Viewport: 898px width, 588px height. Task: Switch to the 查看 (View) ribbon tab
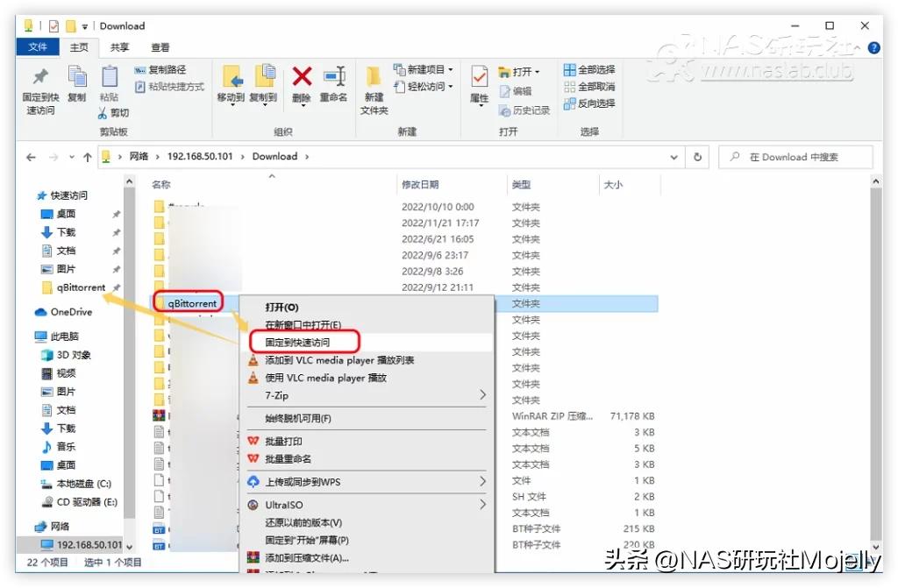coord(159,47)
